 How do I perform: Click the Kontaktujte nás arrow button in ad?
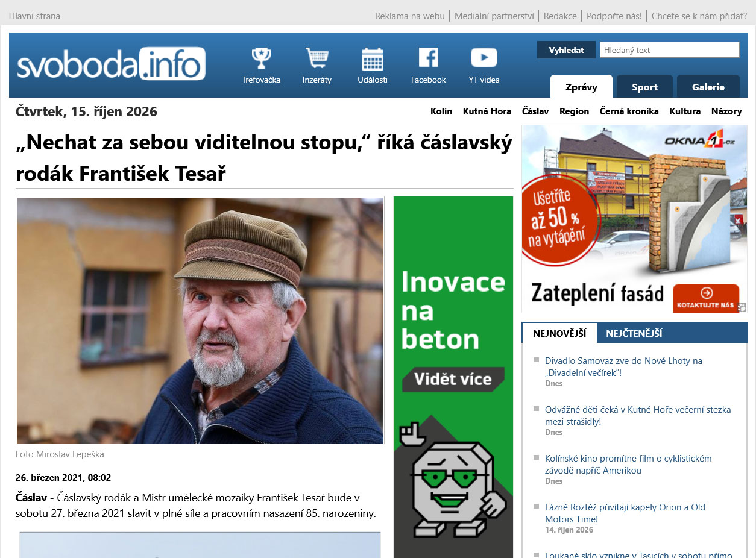click(706, 298)
